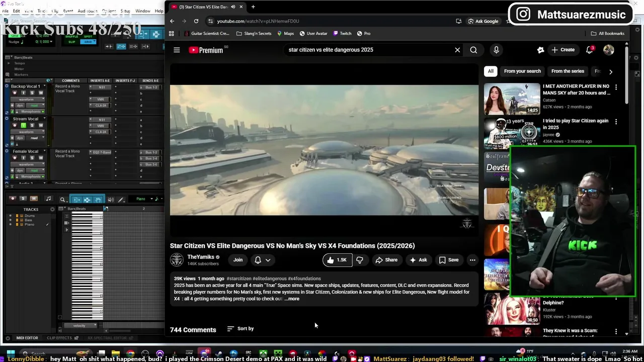Viewport: 644px width, 362px height.
Task: Open the Pro Tools Edit menu
Action: 17,11
